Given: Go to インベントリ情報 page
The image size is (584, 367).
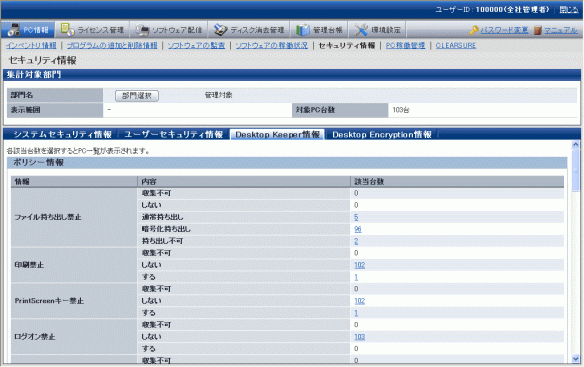Looking at the screenshot, I should [x=31, y=45].
